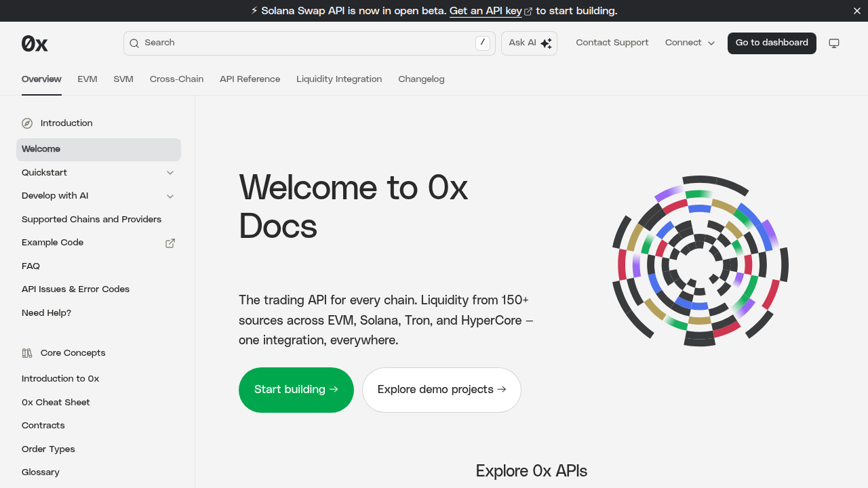Image resolution: width=868 pixels, height=488 pixels.
Task: Select Welcome in the sidebar
Action: pyautogui.click(x=98, y=149)
